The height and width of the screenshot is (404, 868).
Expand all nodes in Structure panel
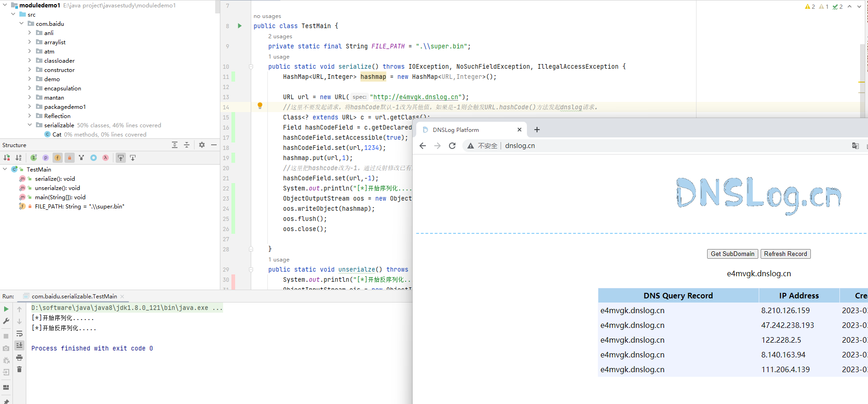click(x=175, y=145)
